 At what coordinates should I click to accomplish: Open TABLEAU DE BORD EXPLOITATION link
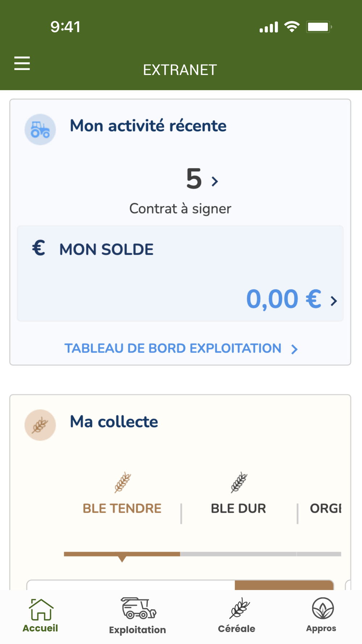click(x=173, y=348)
